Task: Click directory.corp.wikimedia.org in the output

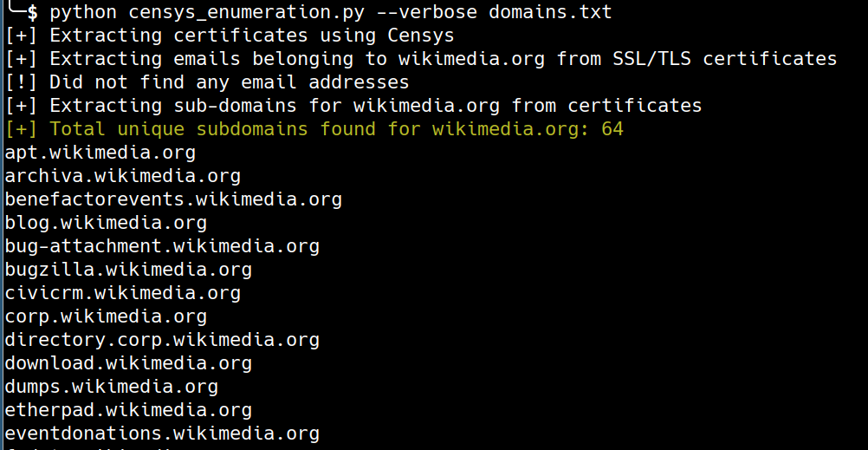Action: (162, 340)
